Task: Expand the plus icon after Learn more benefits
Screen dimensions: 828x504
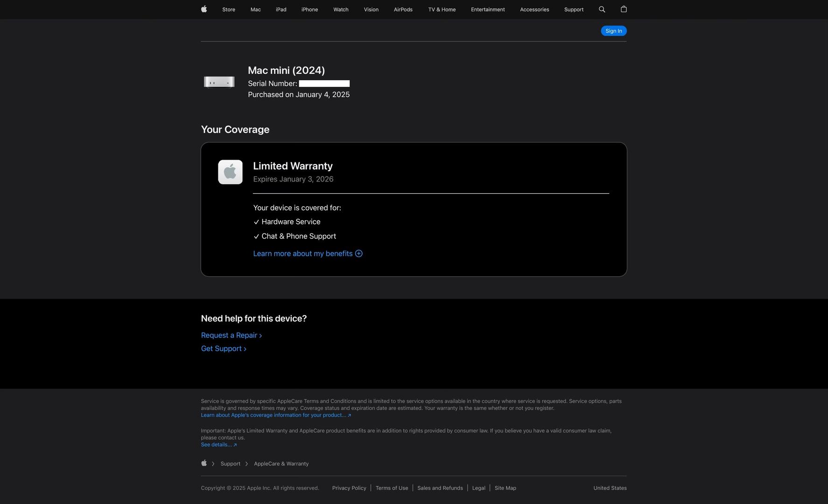Action: coord(359,253)
